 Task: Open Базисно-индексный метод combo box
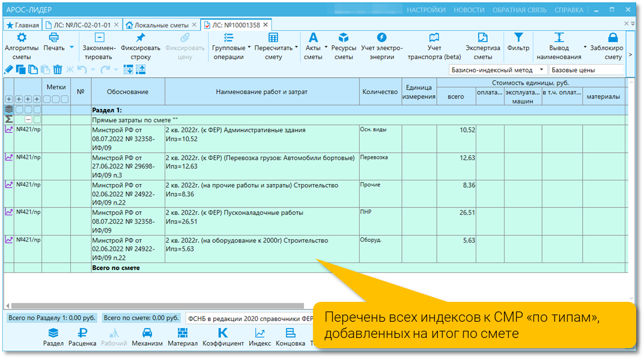(497, 70)
